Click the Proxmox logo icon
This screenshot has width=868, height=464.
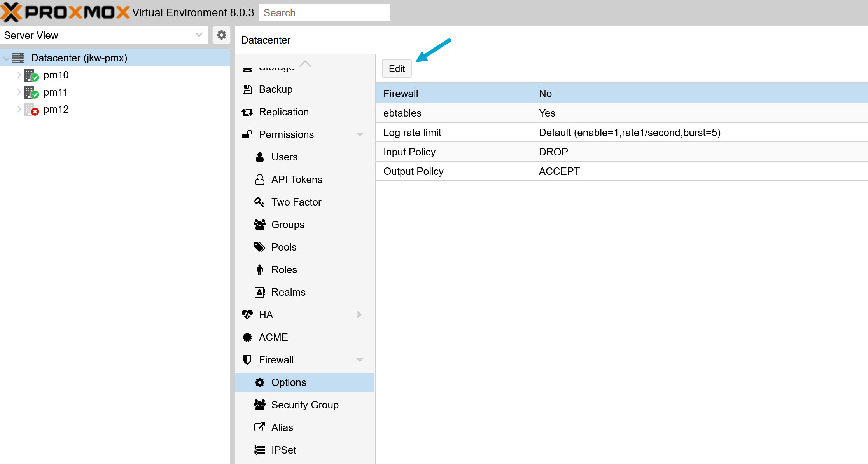tap(11, 12)
